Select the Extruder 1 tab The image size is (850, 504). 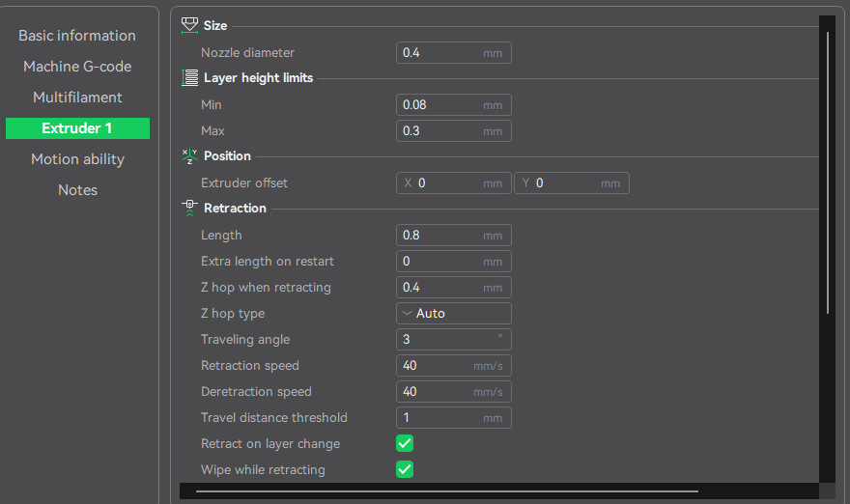point(77,128)
